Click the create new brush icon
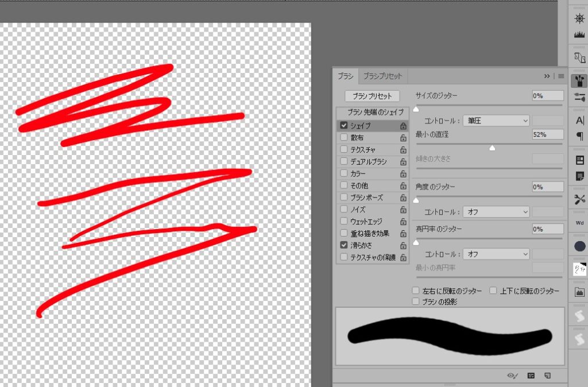Image resolution: width=588 pixels, height=387 pixels. [547, 375]
